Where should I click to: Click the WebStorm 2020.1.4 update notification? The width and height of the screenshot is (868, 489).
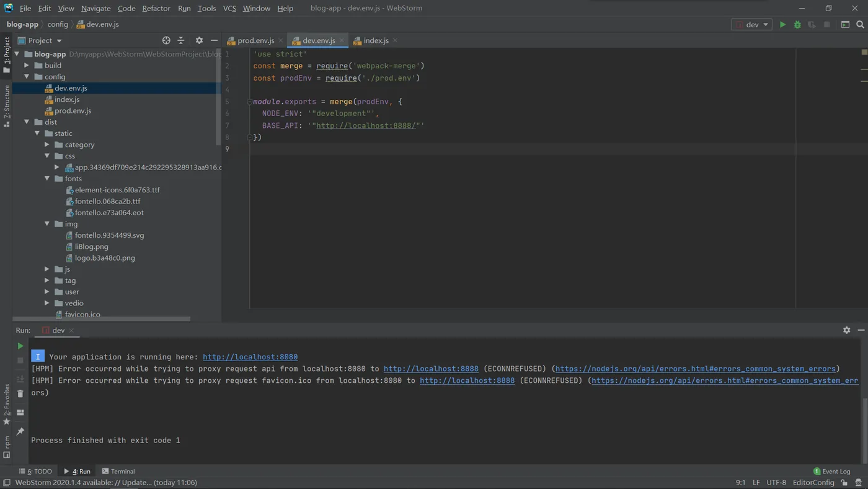(x=106, y=482)
